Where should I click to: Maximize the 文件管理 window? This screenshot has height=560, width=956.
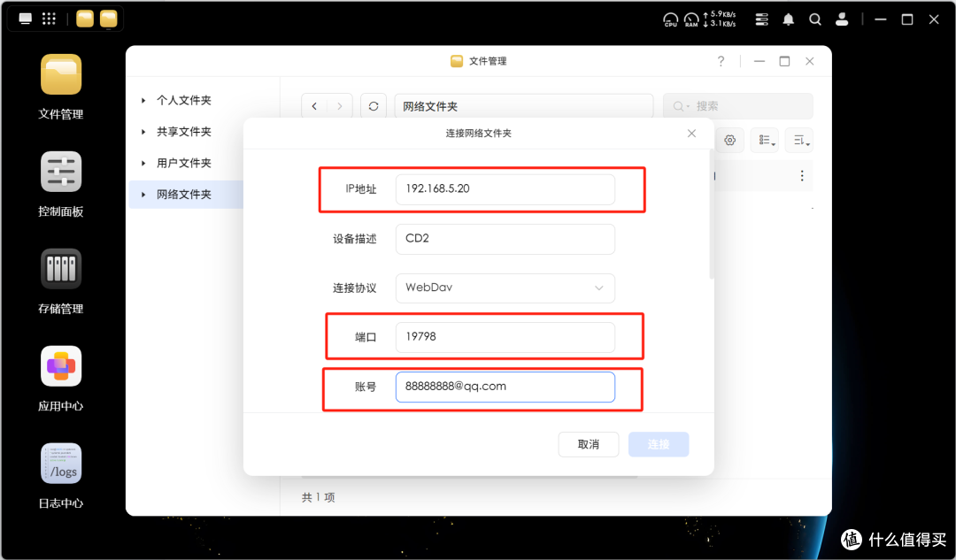coord(784,61)
